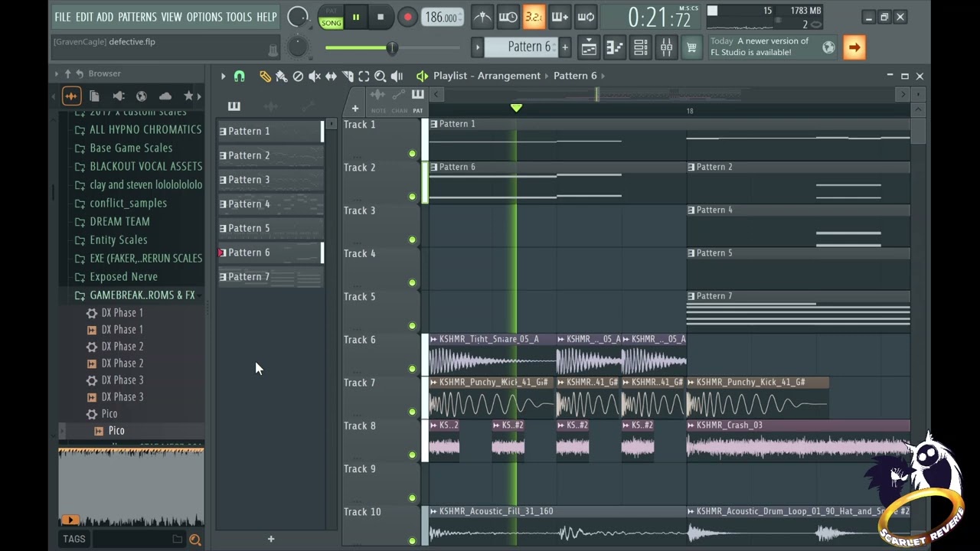Open the Channel rack view button
Screen dimensions: 980x551
point(641,47)
